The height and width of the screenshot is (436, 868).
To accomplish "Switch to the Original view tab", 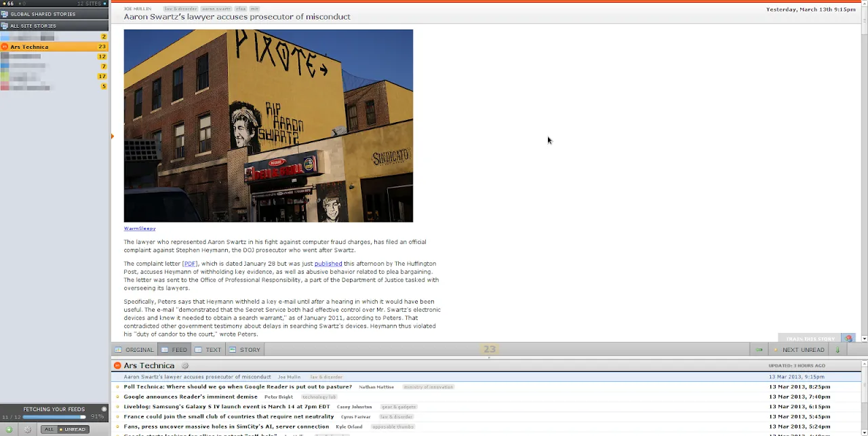I will pos(134,350).
